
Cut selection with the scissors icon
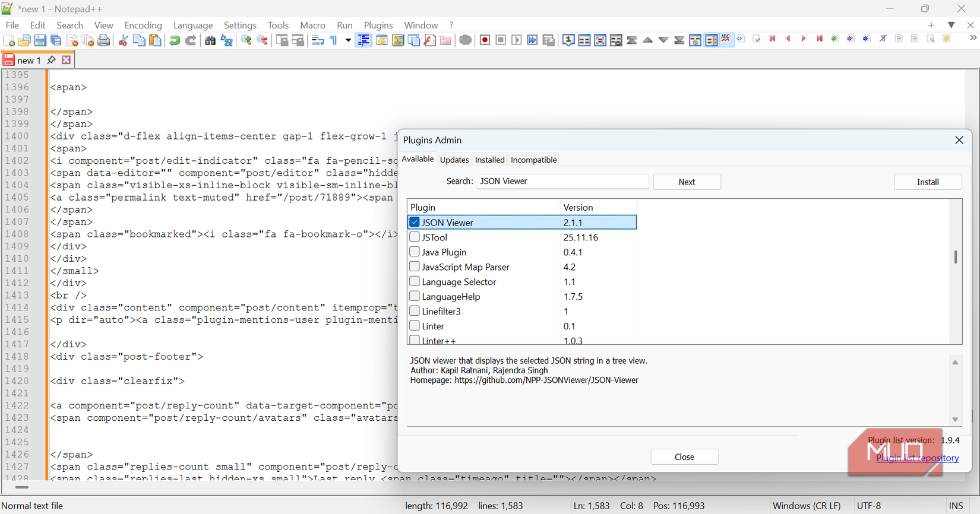(124, 40)
